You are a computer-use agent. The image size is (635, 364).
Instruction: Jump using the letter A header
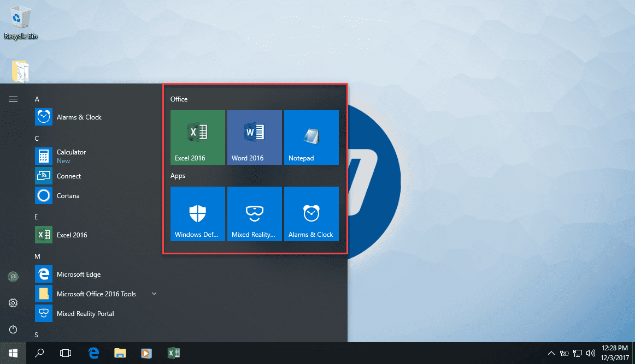(x=37, y=99)
